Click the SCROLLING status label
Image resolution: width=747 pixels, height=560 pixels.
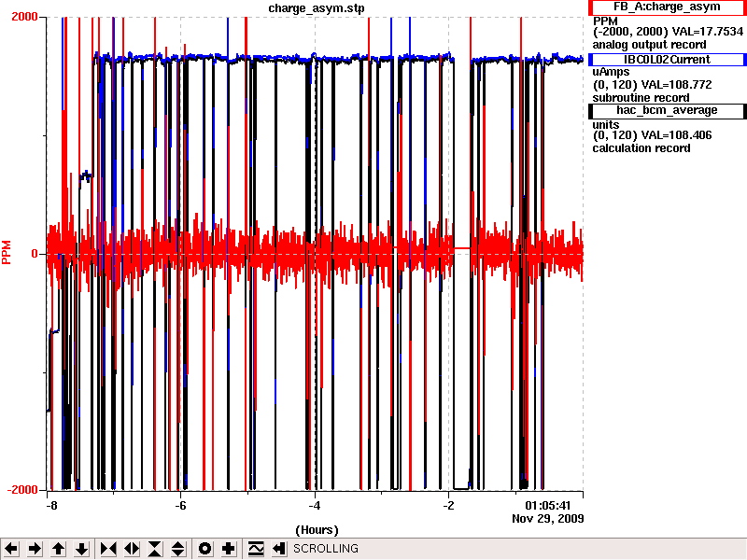[326, 549]
